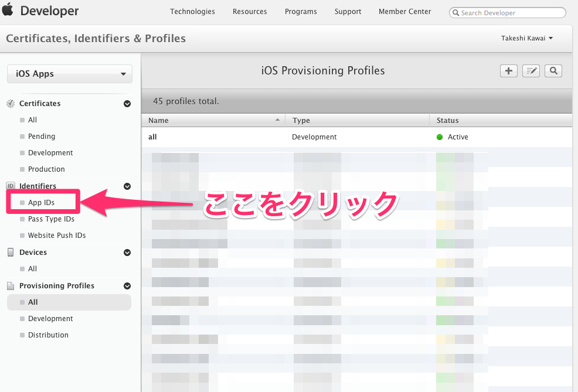Sort profiles by Name column
578x392 pixels.
213,121
